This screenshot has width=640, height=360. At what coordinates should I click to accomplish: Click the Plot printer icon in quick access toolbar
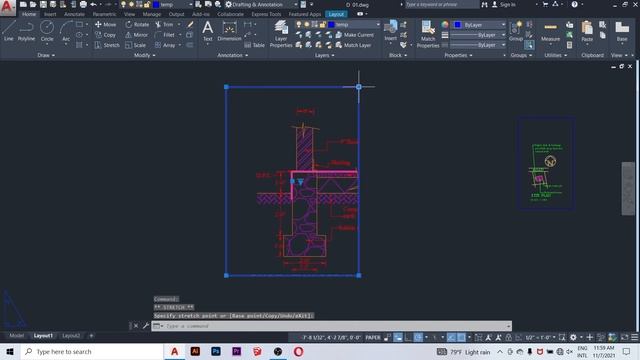[83, 4]
